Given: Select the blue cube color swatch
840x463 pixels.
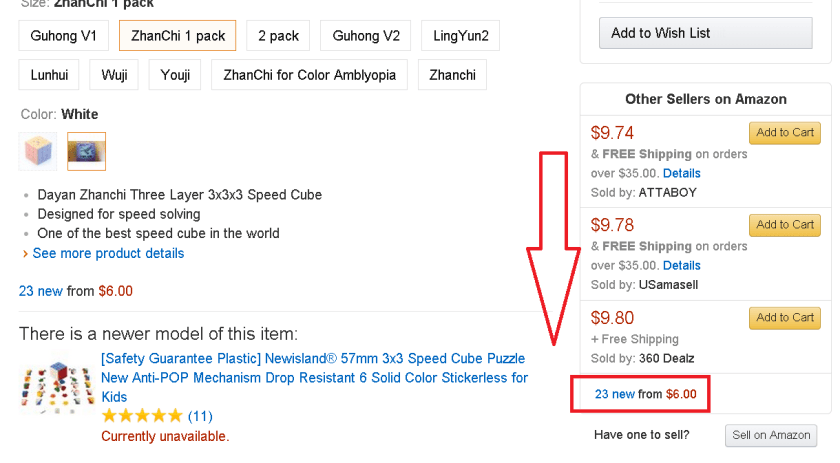Looking at the screenshot, I should coord(86,151).
